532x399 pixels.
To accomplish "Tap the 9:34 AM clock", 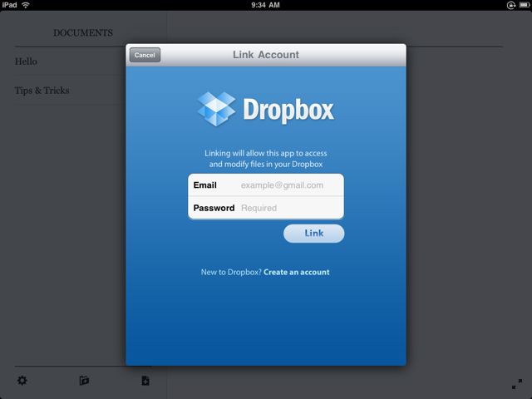I will click(266, 5).
